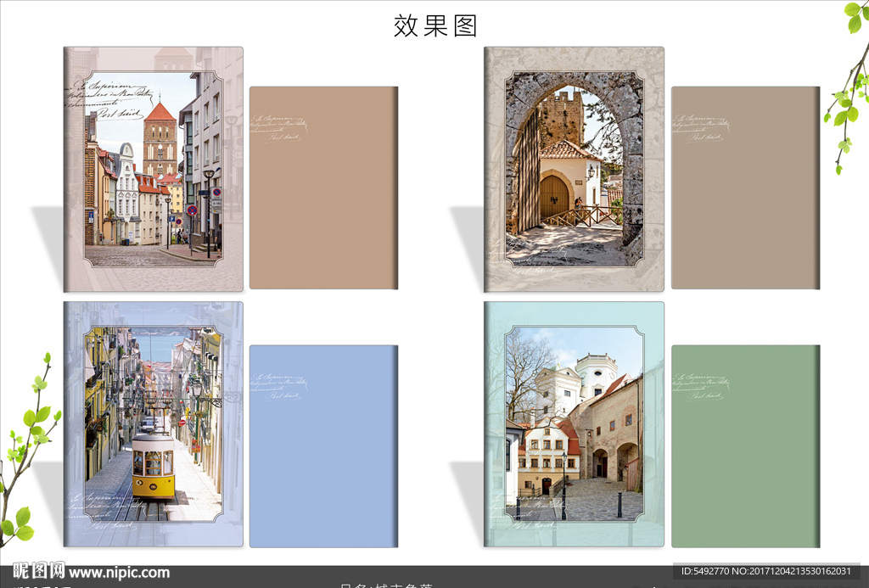This screenshot has height=588, width=869.
Task: Click the 效果图 title text
Action: pyautogui.click(x=435, y=25)
